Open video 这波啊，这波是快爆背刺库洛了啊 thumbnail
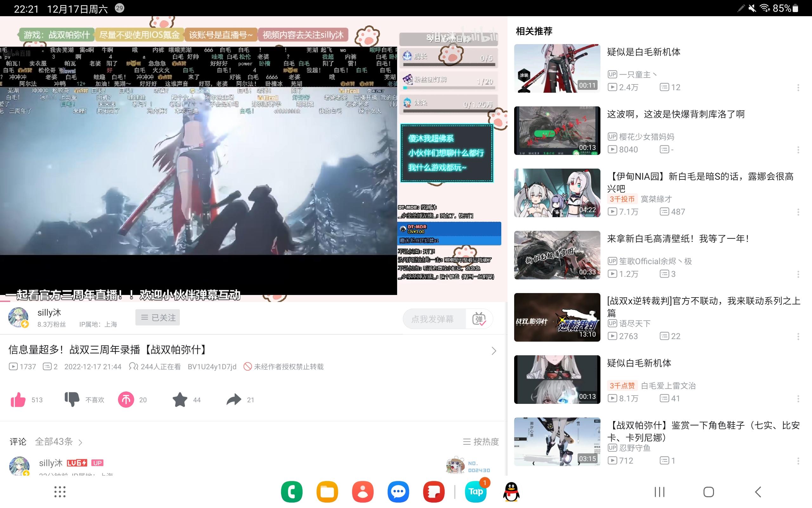The height and width of the screenshot is (508, 812). pyautogui.click(x=557, y=130)
